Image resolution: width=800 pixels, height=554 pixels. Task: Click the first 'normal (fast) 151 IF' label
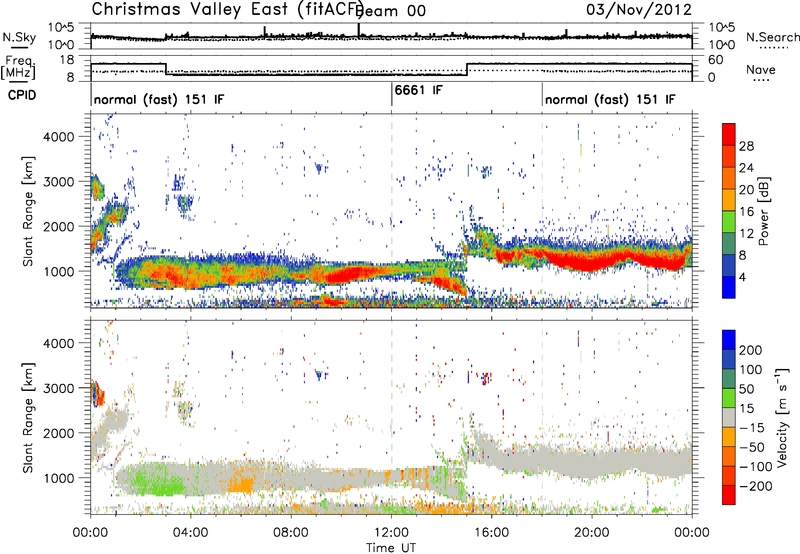click(159, 99)
